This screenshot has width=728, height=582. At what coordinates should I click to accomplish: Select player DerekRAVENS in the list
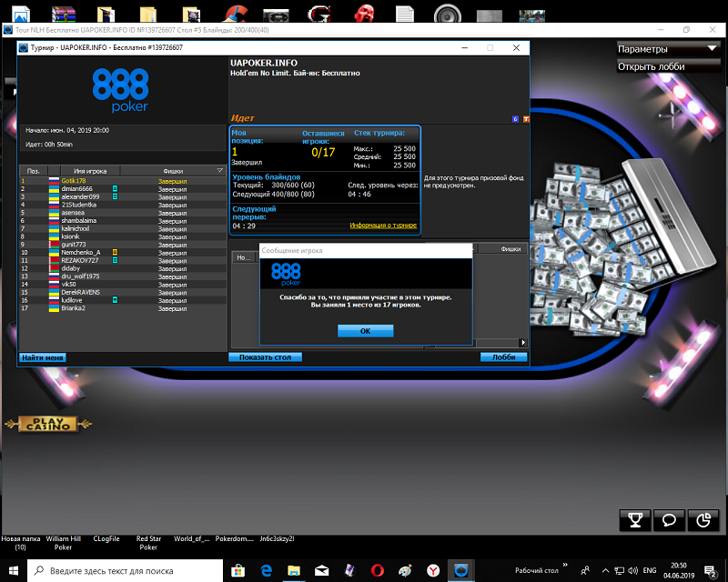tap(123, 293)
